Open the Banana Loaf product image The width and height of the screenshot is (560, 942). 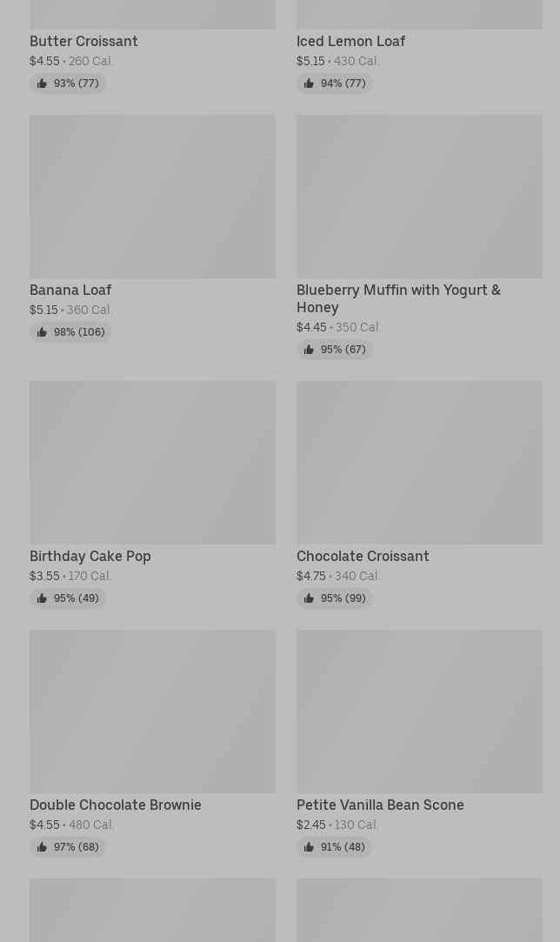pos(152,197)
